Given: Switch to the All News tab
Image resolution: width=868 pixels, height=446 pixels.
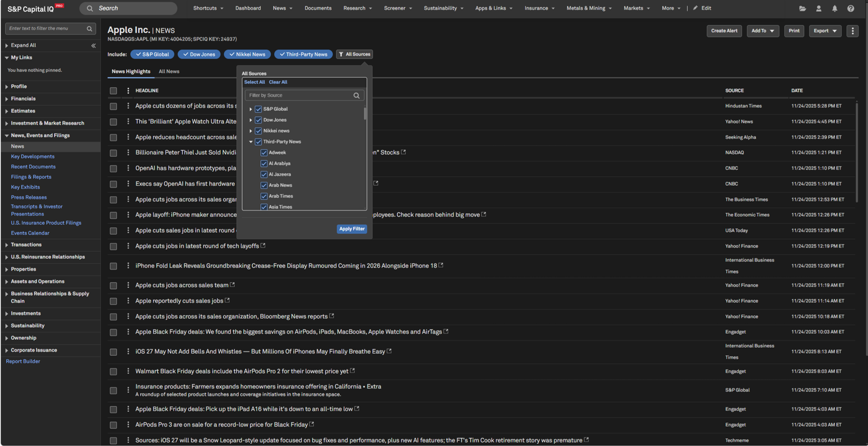Looking at the screenshot, I should point(169,72).
